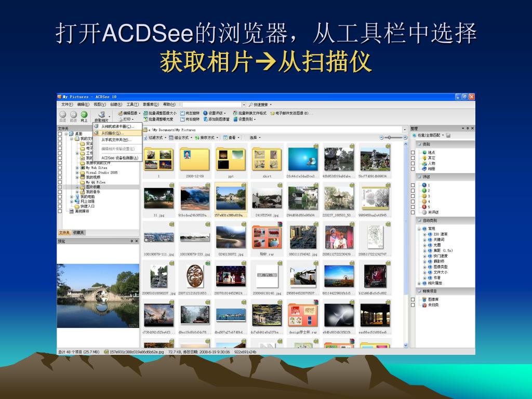
Task: Open the 查看 view mode dropdown
Action: point(231,137)
